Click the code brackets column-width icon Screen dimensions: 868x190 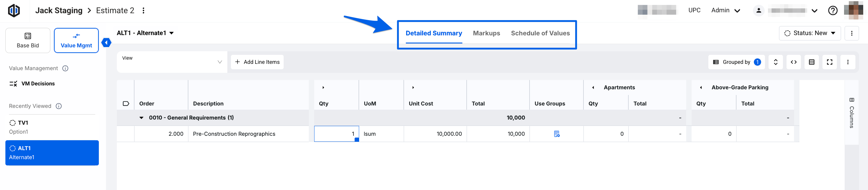point(793,62)
